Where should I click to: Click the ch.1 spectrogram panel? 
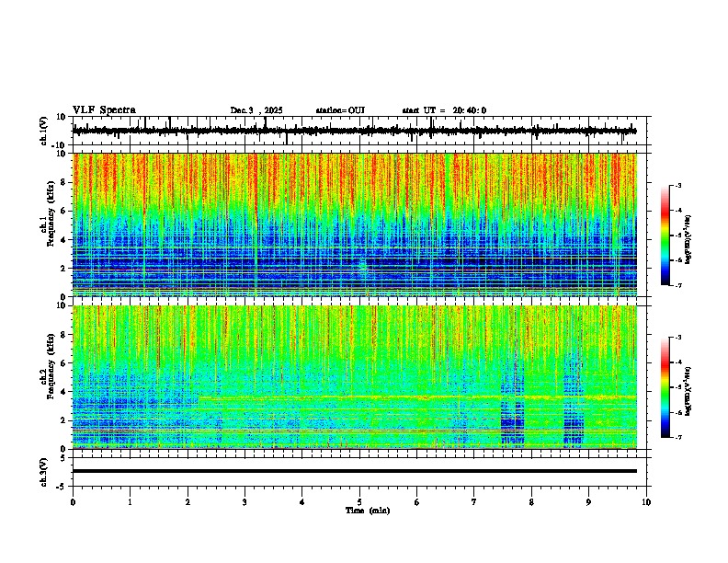tap(355, 224)
